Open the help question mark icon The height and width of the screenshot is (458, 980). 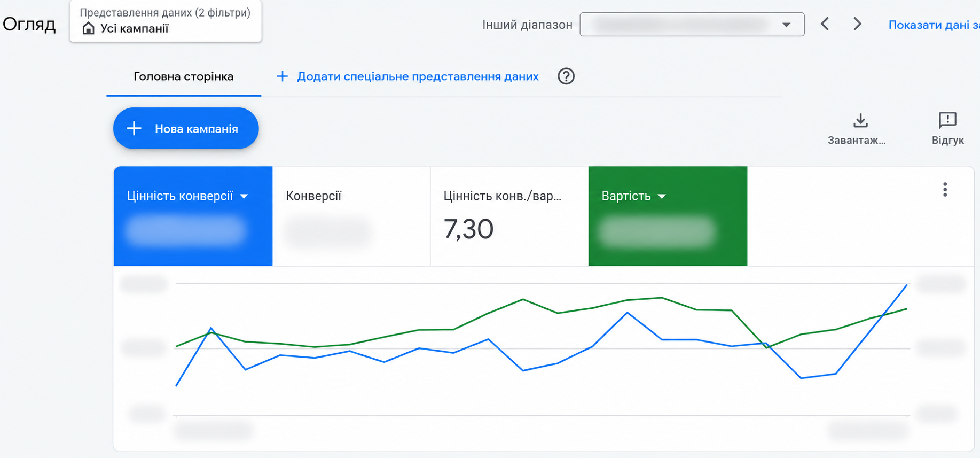click(566, 76)
